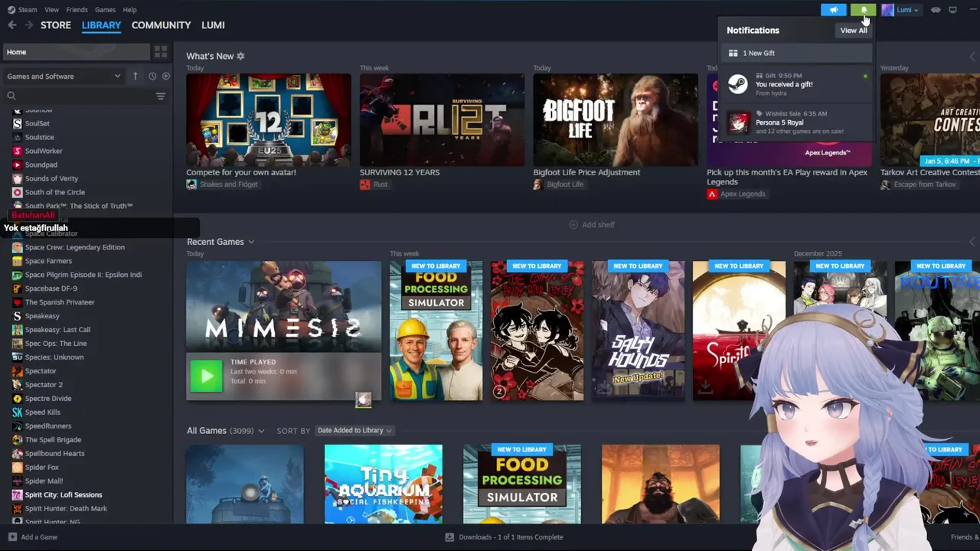Open the View menu
The width and height of the screenshot is (980, 551).
pos(51,10)
